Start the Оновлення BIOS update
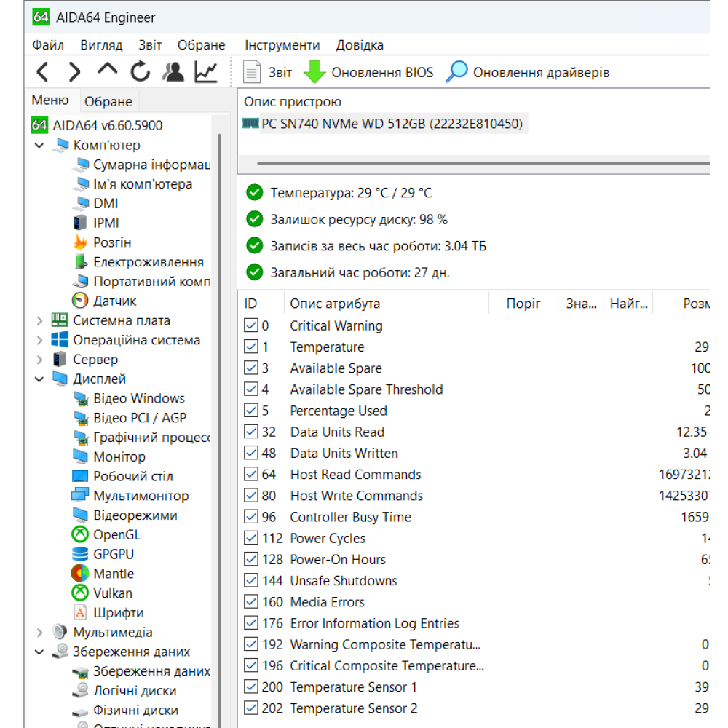Screen dimensions: 728x728 371,71
